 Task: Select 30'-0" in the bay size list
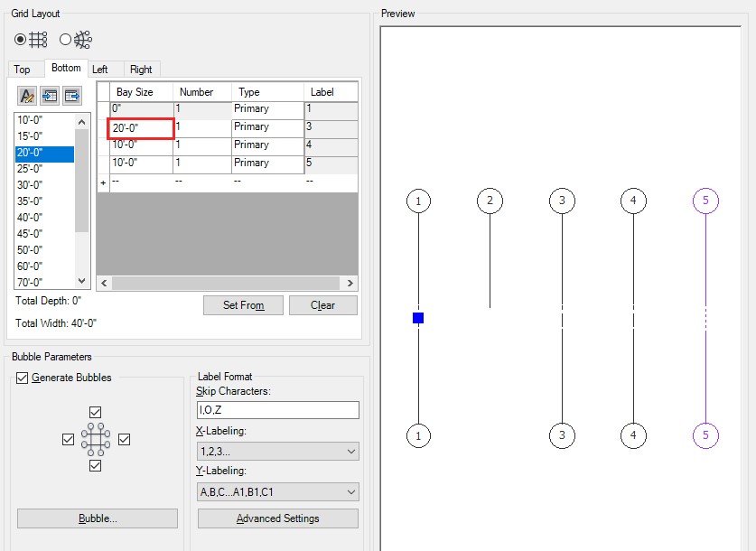[44, 185]
